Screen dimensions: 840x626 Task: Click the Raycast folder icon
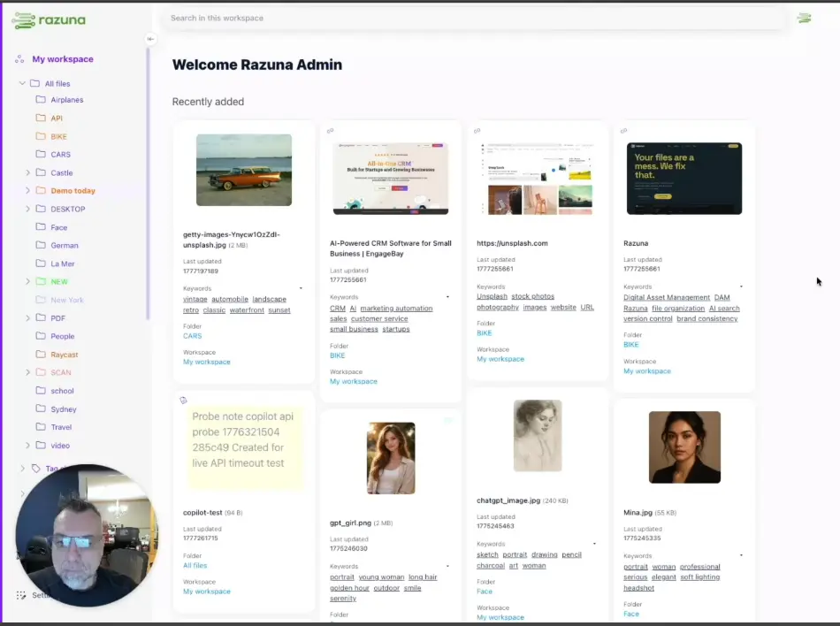point(41,354)
